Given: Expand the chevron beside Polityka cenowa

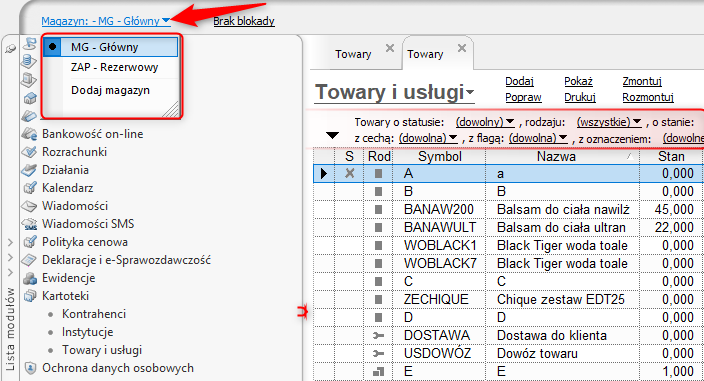Looking at the screenshot, I should pos(10,242).
